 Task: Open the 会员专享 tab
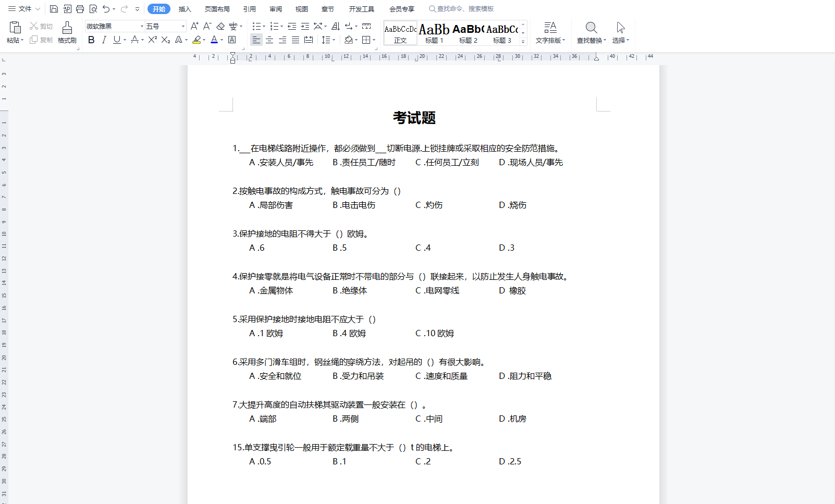tap(402, 9)
